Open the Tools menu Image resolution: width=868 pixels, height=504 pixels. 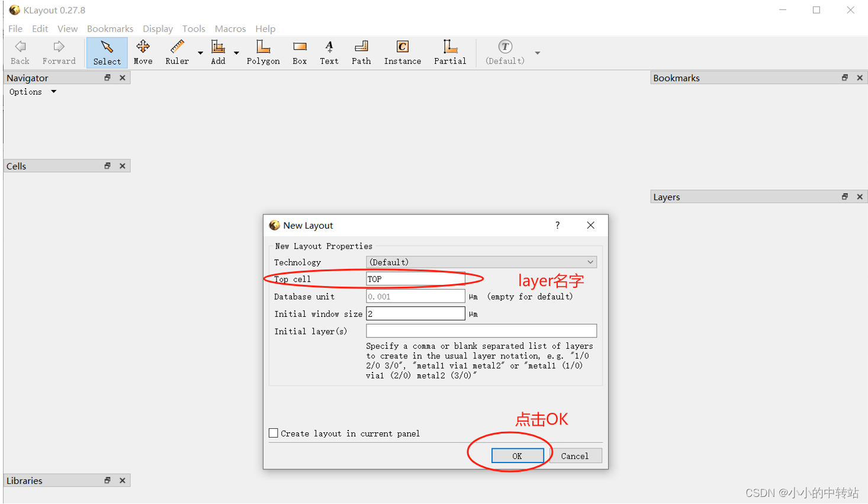(x=194, y=28)
